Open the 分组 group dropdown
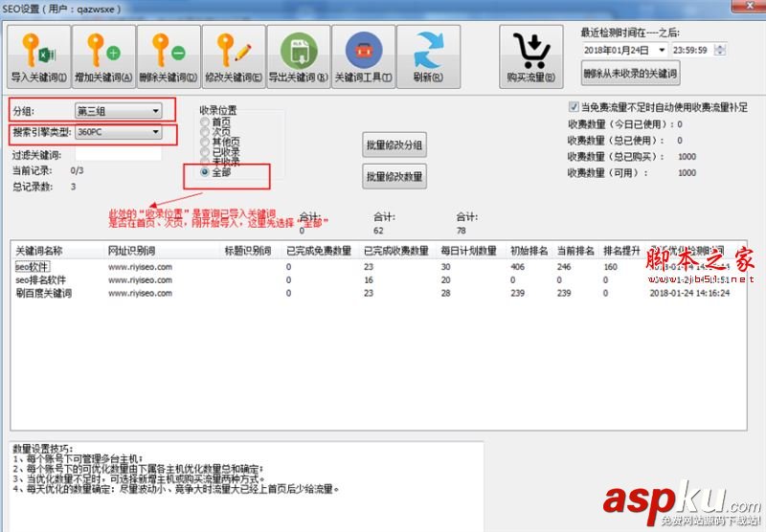This screenshot has height=532, width=766. pyautogui.click(x=118, y=111)
